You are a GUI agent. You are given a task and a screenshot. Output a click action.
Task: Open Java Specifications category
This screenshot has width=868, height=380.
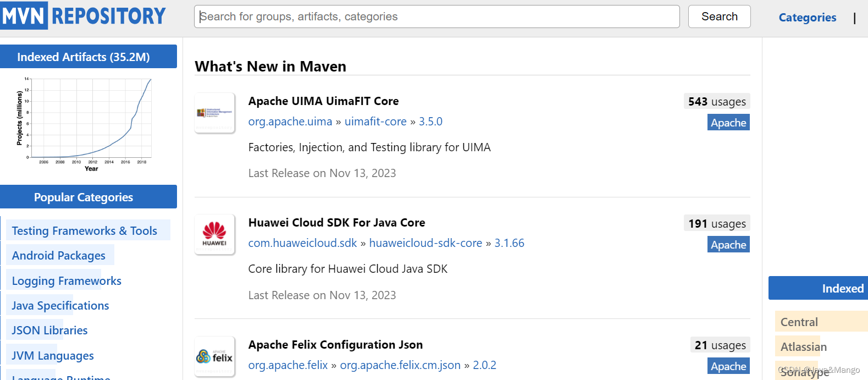60,306
